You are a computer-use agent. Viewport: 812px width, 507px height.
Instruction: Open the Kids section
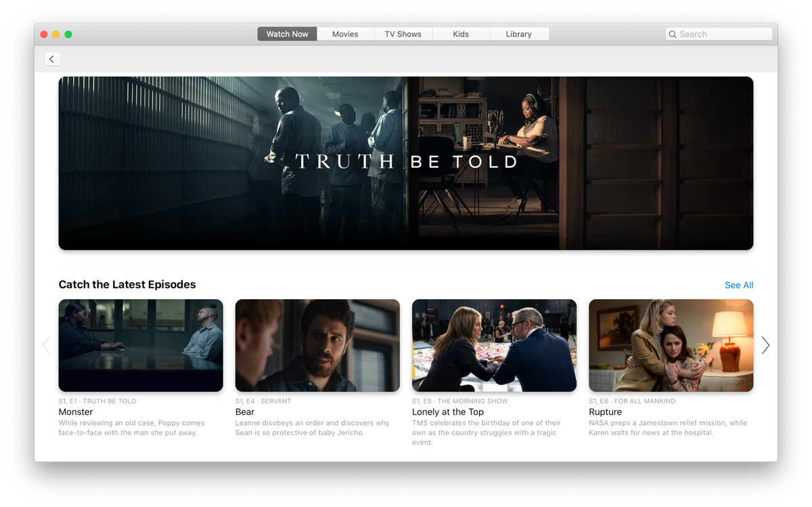coord(461,34)
